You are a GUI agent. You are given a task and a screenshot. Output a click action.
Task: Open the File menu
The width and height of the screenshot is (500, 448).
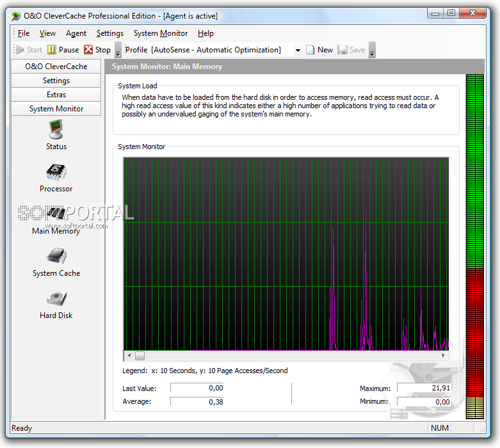(24, 33)
